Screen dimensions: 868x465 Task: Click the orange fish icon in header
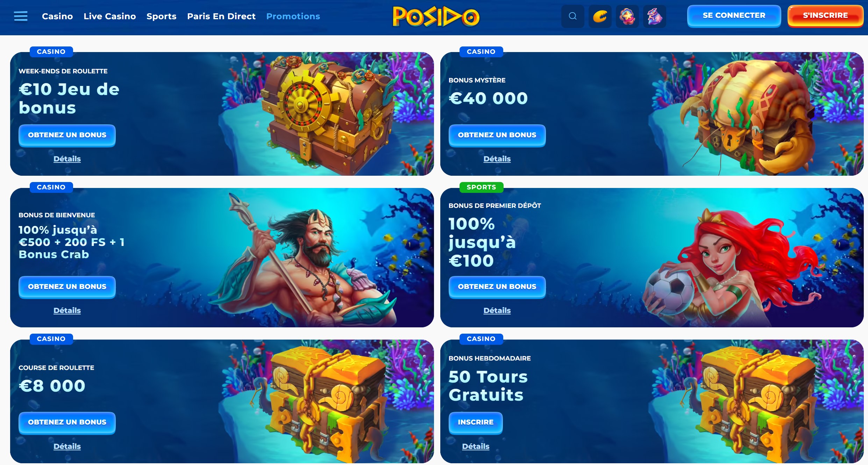tap(600, 16)
